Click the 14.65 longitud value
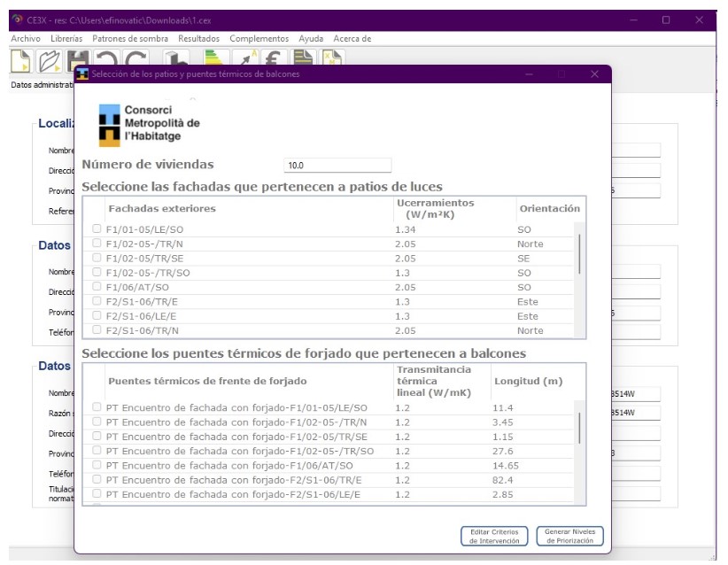The image size is (728, 565). click(x=506, y=466)
